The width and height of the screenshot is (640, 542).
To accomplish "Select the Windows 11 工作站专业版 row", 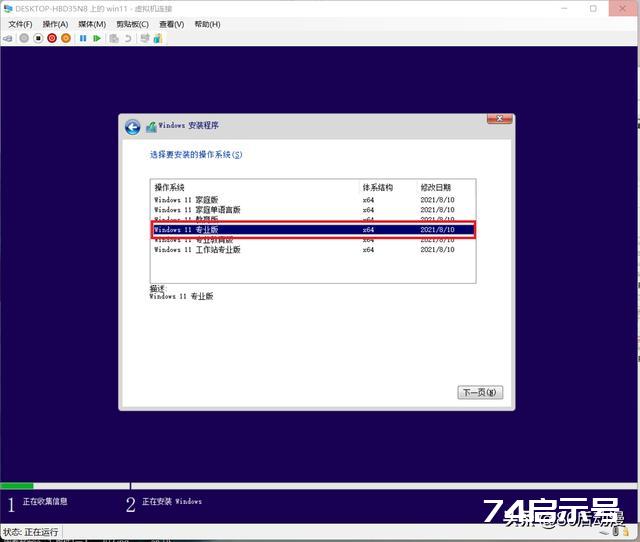I will tap(313, 249).
